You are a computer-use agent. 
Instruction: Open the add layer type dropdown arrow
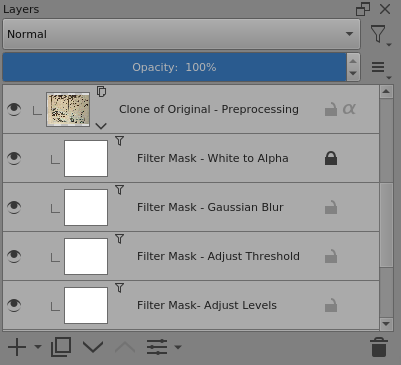click(38, 347)
